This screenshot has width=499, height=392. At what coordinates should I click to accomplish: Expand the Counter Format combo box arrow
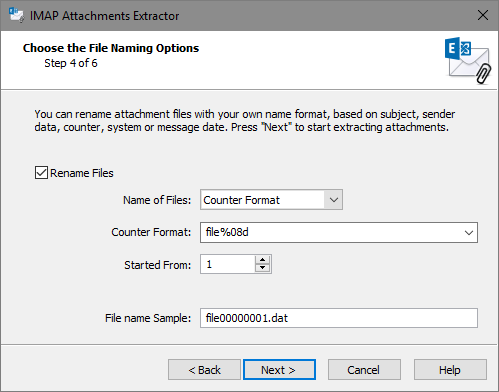tap(469, 232)
